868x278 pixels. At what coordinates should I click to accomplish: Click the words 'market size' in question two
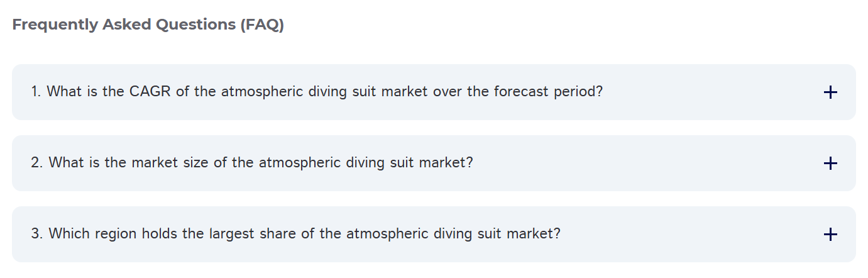point(167,163)
